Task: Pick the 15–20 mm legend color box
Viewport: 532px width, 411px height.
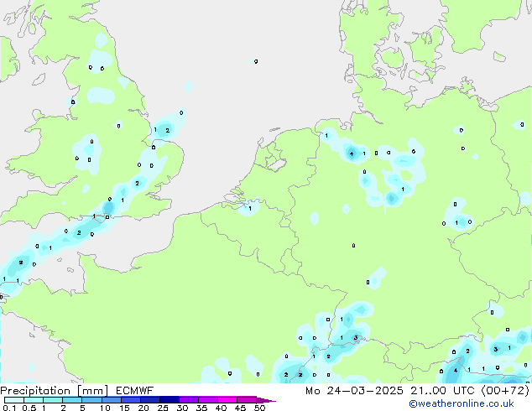Action: (x=131, y=400)
